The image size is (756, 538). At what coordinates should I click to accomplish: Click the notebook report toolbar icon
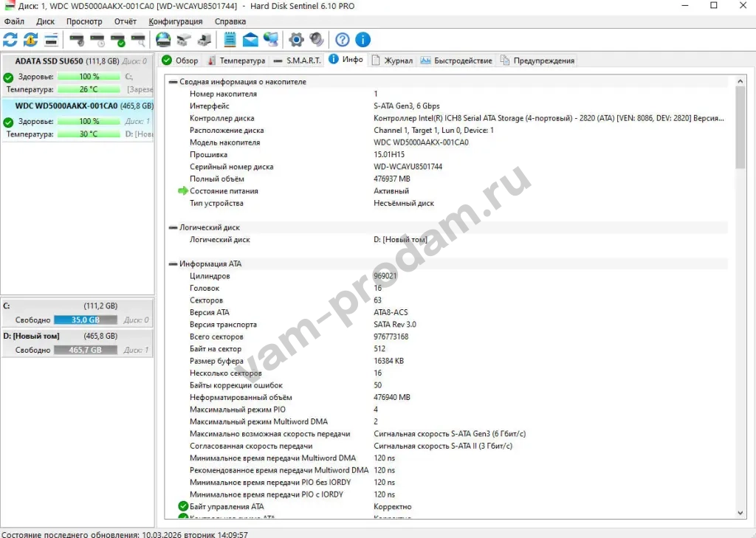[230, 40]
